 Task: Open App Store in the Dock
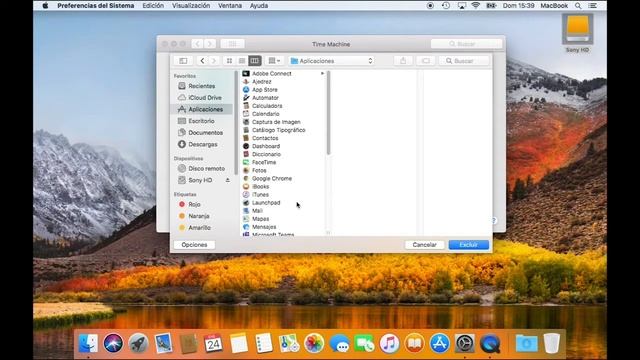(x=440, y=343)
